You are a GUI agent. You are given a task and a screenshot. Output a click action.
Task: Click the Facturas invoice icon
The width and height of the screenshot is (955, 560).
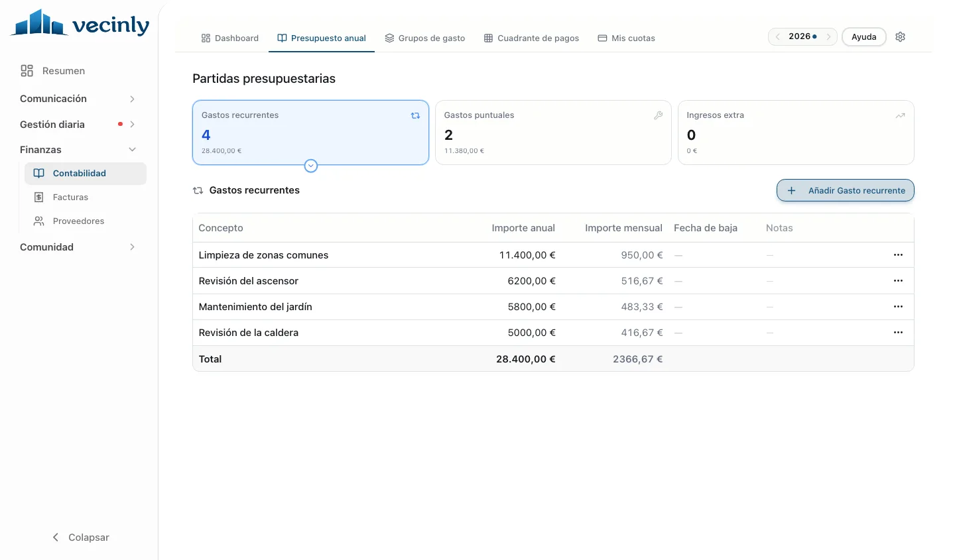pyautogui.click(x=39, y=197)
